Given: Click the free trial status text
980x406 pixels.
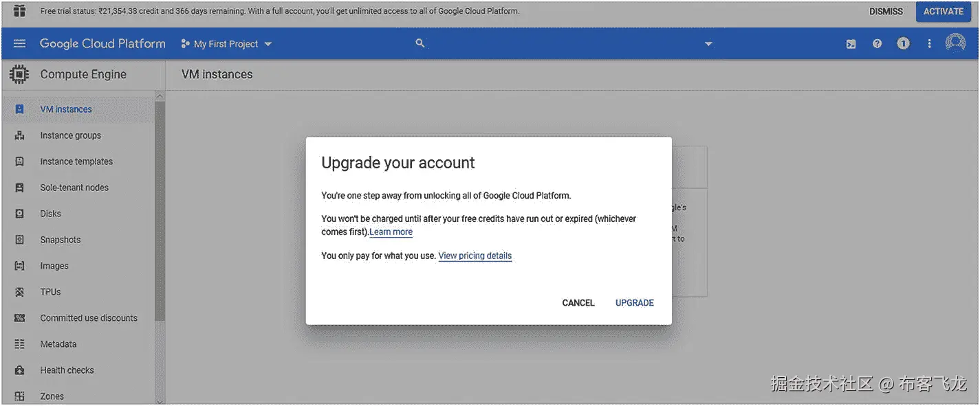Looking at the screenshot, I should pos(280,11).
